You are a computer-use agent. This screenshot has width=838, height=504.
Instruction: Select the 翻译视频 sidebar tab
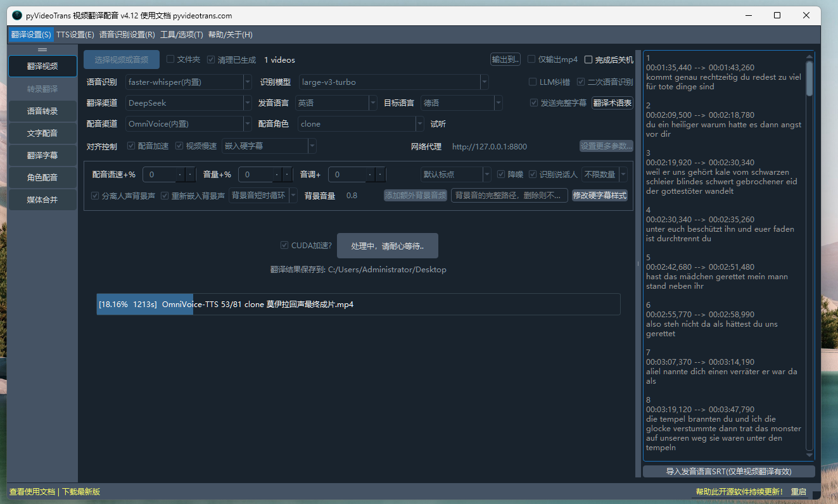(x=42, y=66)
